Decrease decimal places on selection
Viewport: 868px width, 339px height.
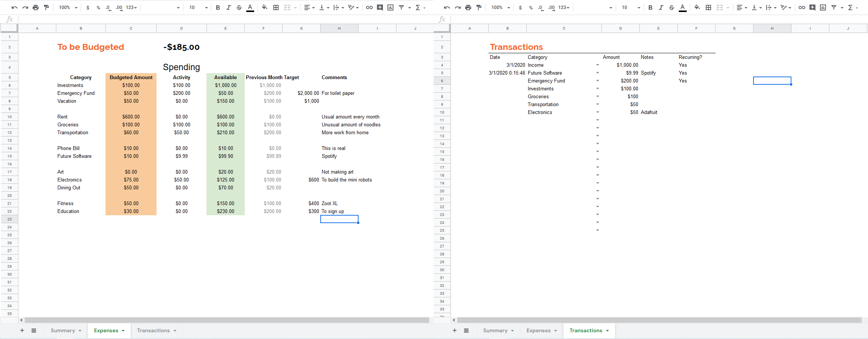(108, 7)
